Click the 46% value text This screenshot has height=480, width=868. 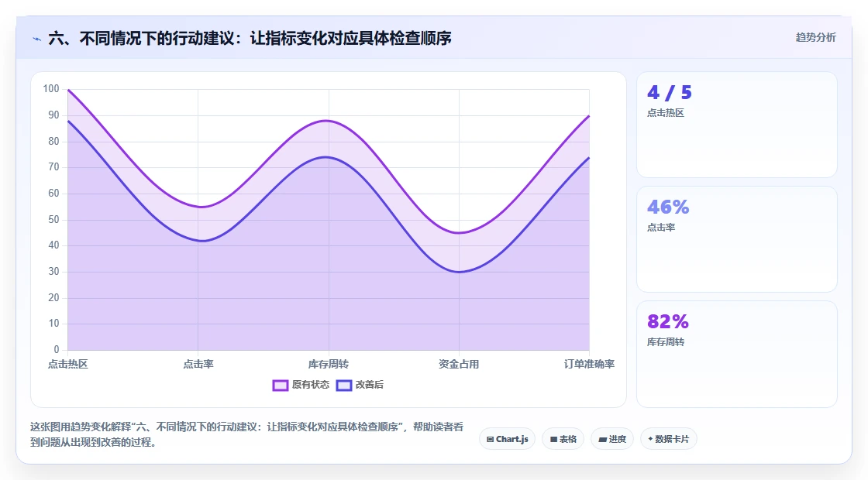click(x=668, y=207)
